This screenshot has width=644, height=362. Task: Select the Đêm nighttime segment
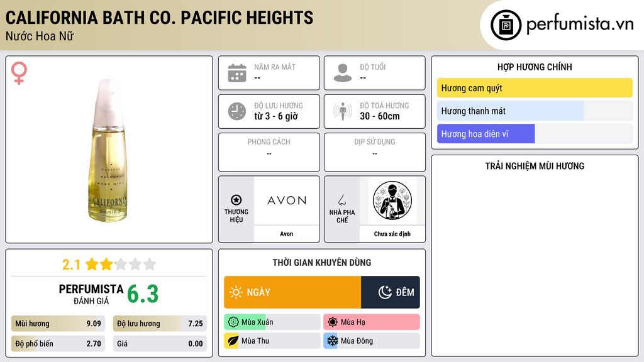point(391,292)
